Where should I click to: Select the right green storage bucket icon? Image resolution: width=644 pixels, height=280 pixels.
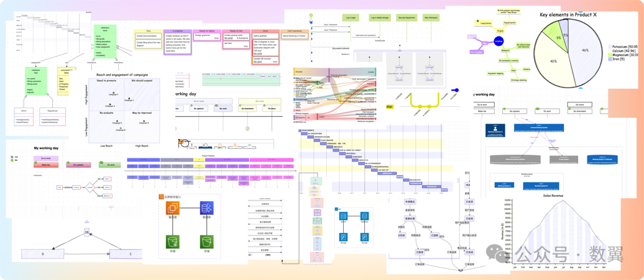[206, 242]
